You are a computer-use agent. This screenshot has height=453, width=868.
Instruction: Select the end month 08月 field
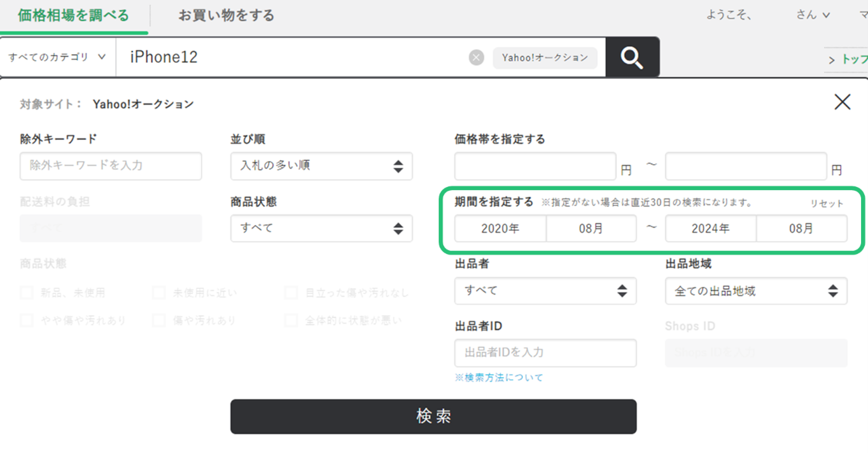coord(801,228)
